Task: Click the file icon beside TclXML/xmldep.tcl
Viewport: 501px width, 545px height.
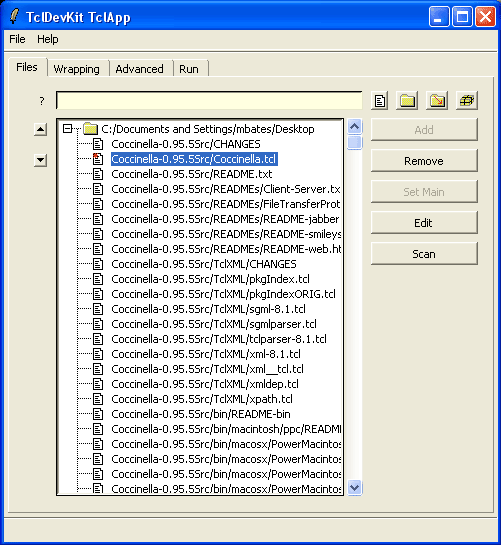Action: tap(98, 384)
